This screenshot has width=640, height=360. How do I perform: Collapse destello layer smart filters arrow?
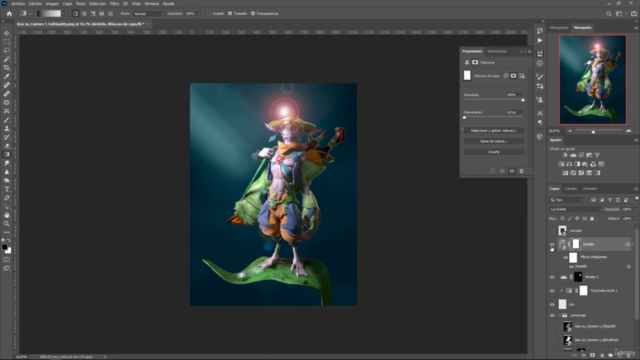pos(633,244)
